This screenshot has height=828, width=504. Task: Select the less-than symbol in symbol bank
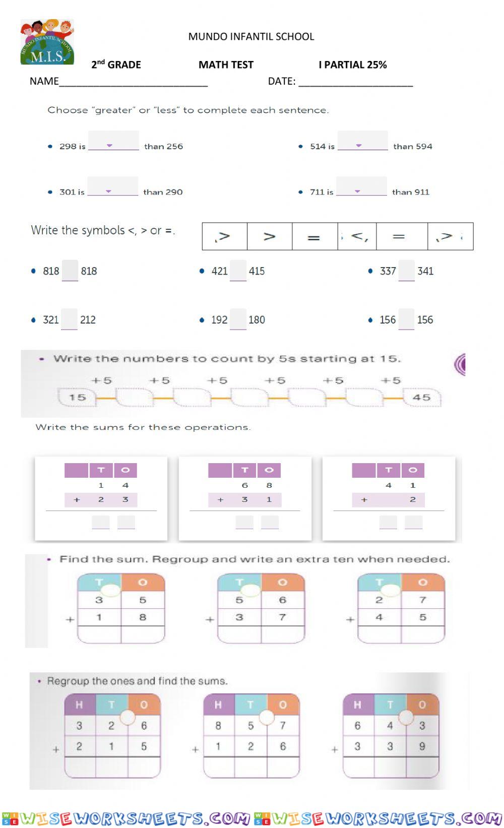click(x=357, y=236)
